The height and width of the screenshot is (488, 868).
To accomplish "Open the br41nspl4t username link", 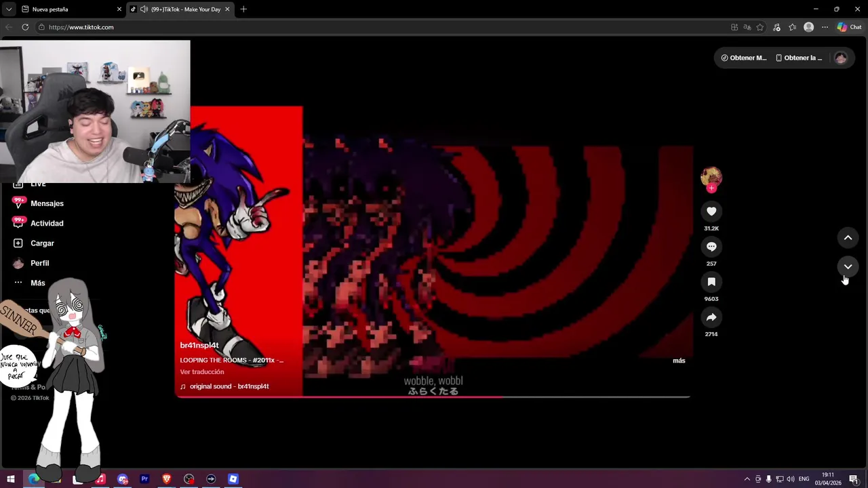I will (199, 346).
